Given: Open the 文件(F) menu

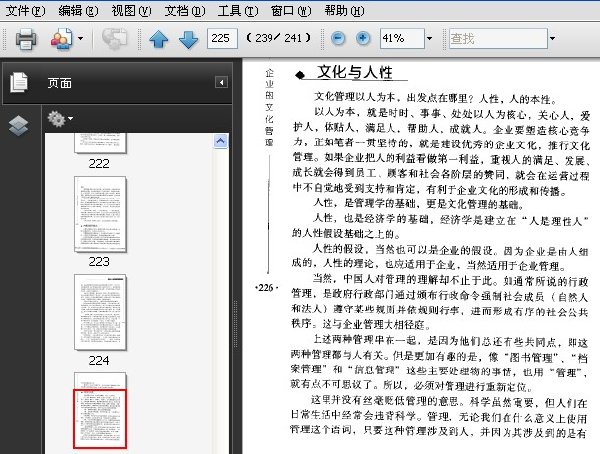Looking at the screenshot, I should click(x=25, y=11).
